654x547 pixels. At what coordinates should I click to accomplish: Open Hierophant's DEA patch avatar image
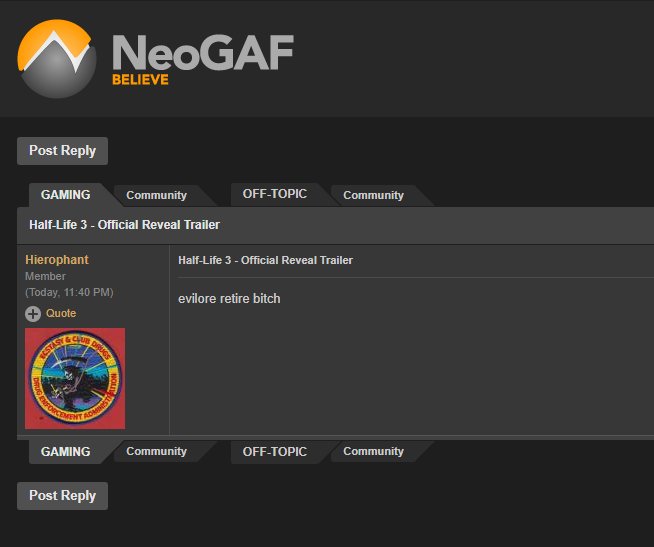(x=75, y=378)
